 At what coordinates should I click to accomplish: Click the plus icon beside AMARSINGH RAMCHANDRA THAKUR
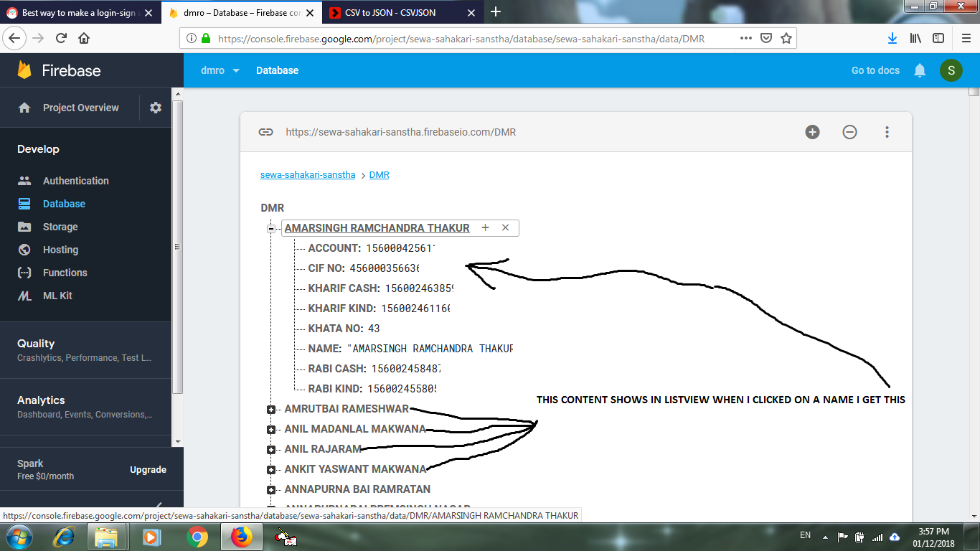click(x=485, y=227)
